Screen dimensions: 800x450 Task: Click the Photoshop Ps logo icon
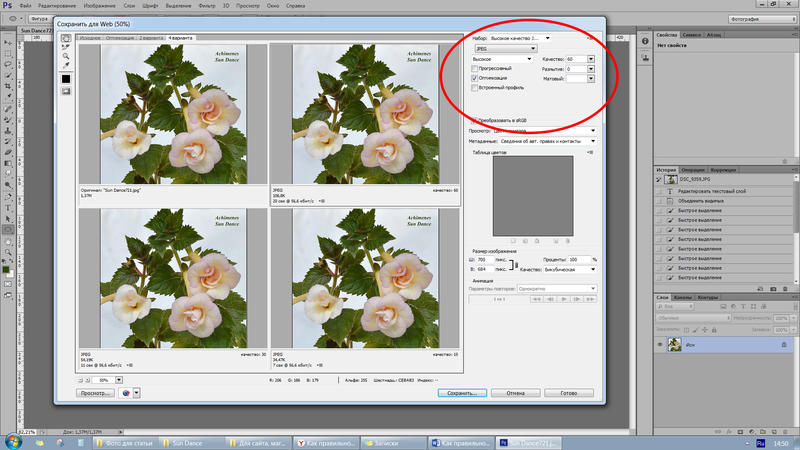point(8,6)
